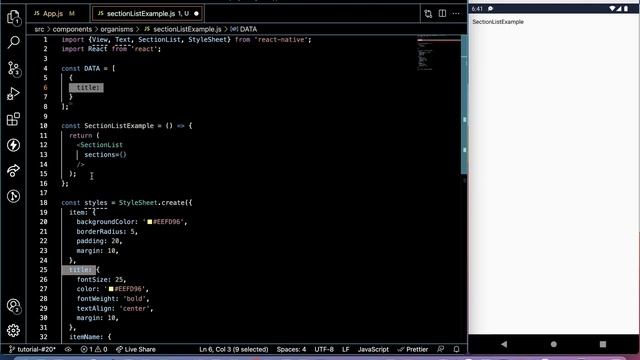The width and height of the screenshot is (640, 360).
Task: Click the Prettier status bar item
Action: [413, 349]
